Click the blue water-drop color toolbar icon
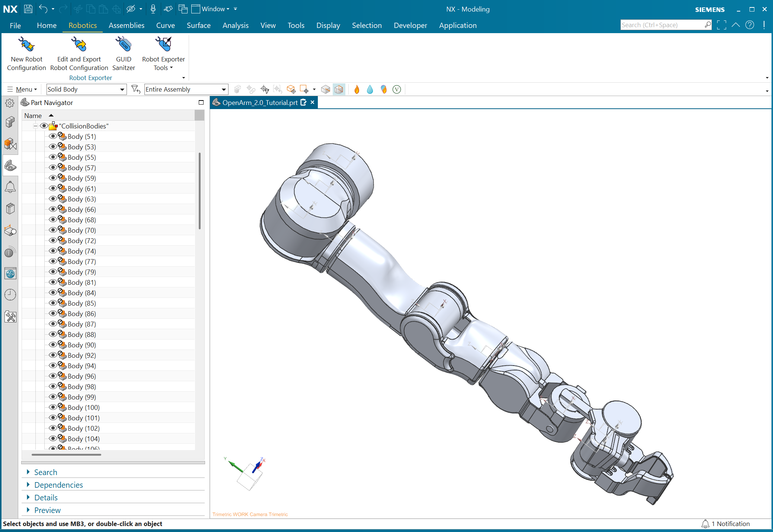Image resolution: width=773 pixels, height=532 pixels. click(370, 89)
